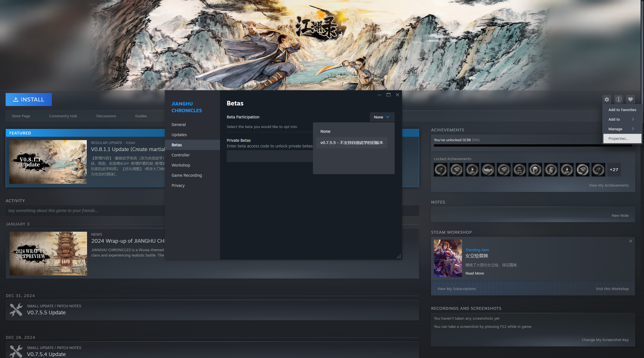Viewport: 644px width, 358px height.
Task: Open the View My Achievements link
Action: [x=609, y=185]
